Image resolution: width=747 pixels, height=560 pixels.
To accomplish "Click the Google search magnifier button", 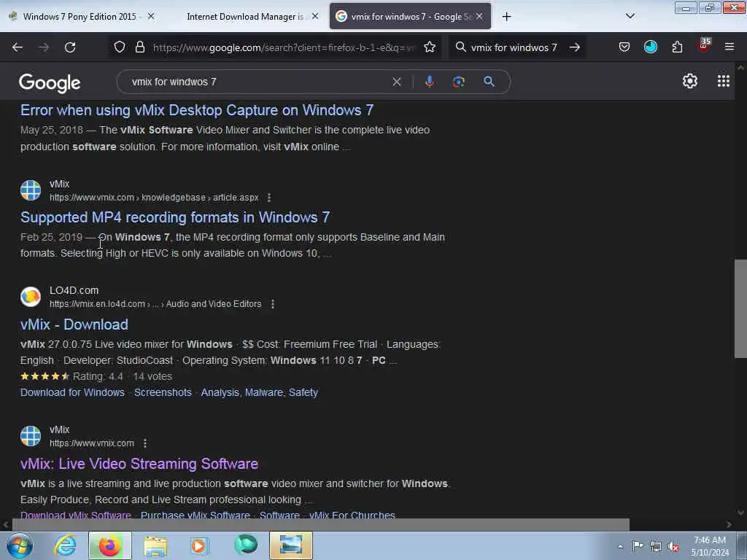I will [x=489, y=82].
